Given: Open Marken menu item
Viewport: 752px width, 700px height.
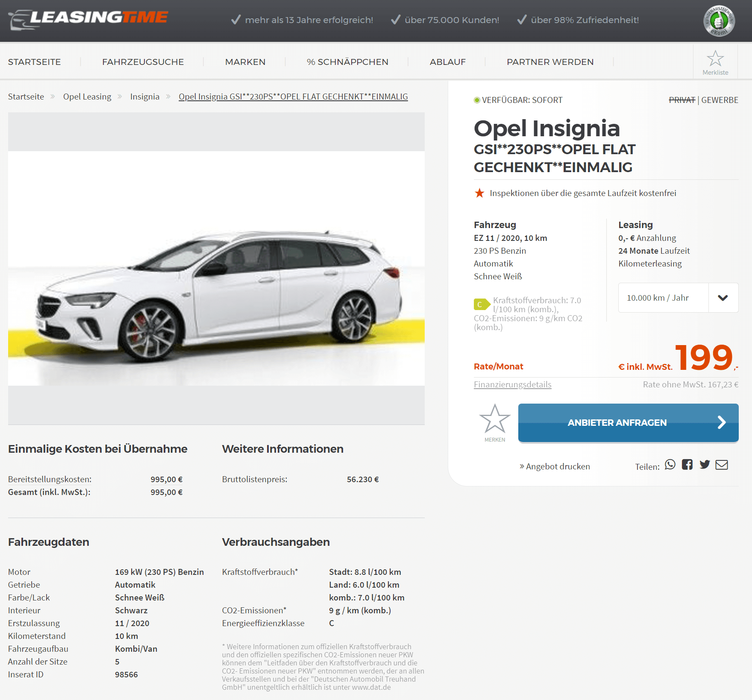Looking at the screenshot, I should coord(245,62).
